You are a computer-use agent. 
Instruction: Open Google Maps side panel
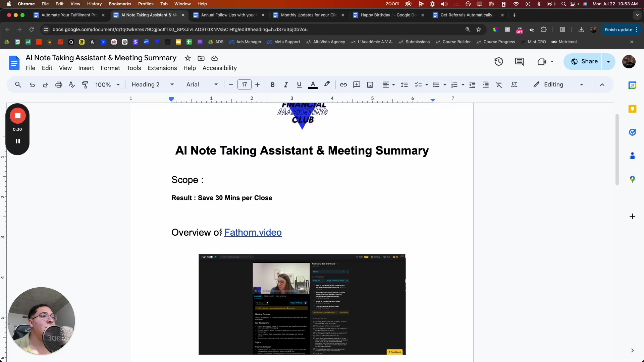pyautogui.click(x=632, y=179)
